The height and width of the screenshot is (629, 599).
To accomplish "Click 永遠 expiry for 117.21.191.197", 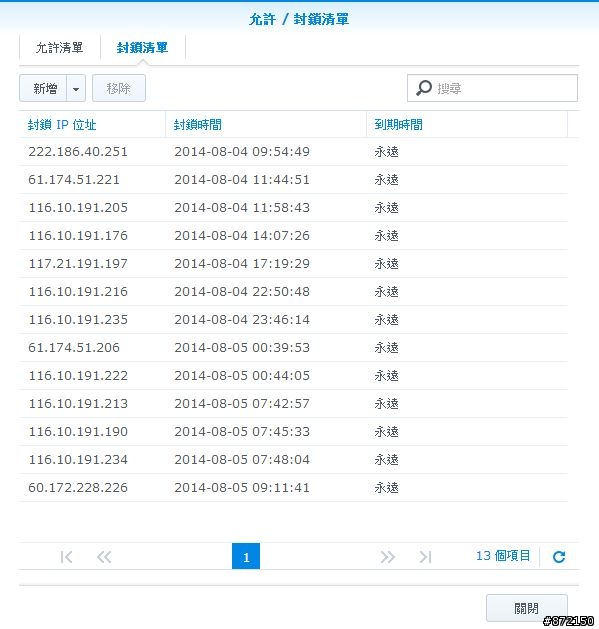I will [386, 264].
